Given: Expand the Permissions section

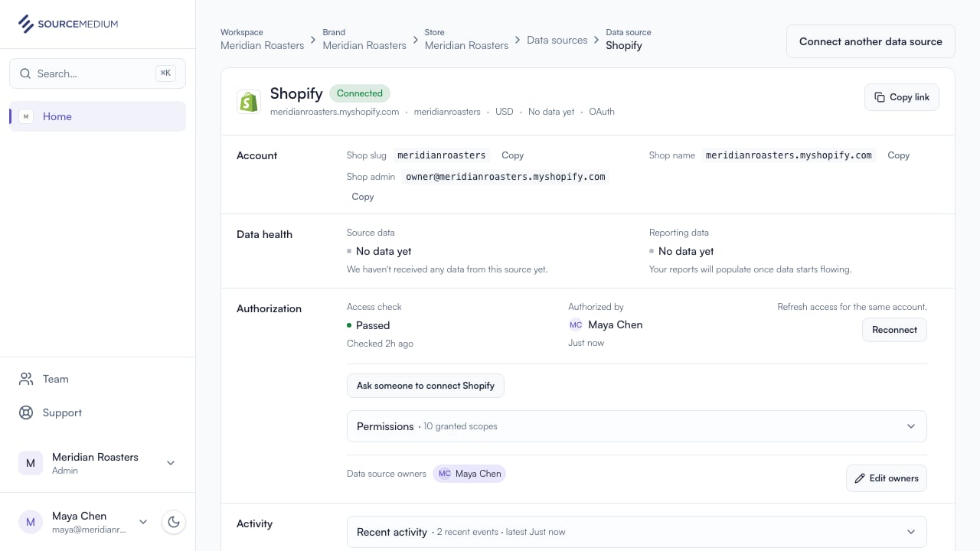Looking at the screenshot, I should point(637,426).
